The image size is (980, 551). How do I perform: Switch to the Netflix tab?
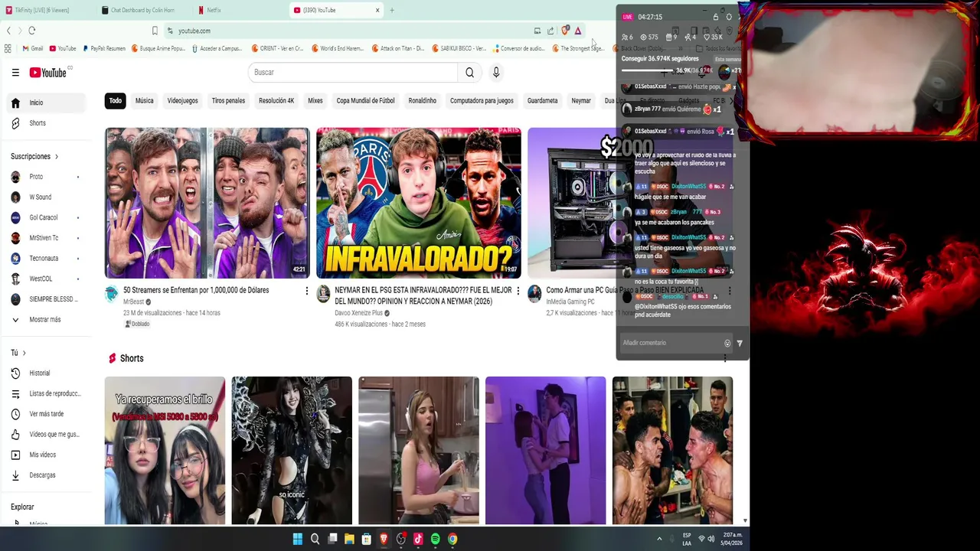(214, 10)
